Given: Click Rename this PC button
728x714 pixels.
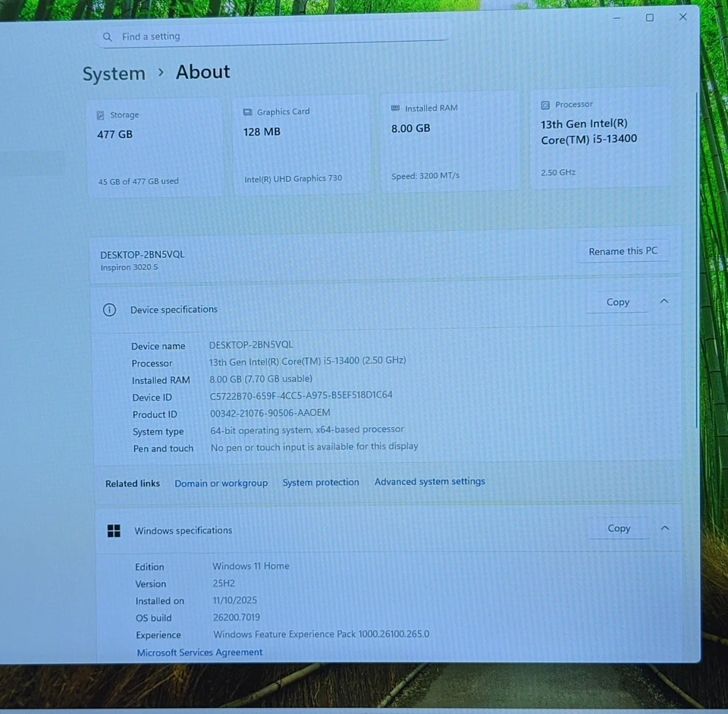Looking at the screenshot, I should pyautogui.click(x=623, y=251).
